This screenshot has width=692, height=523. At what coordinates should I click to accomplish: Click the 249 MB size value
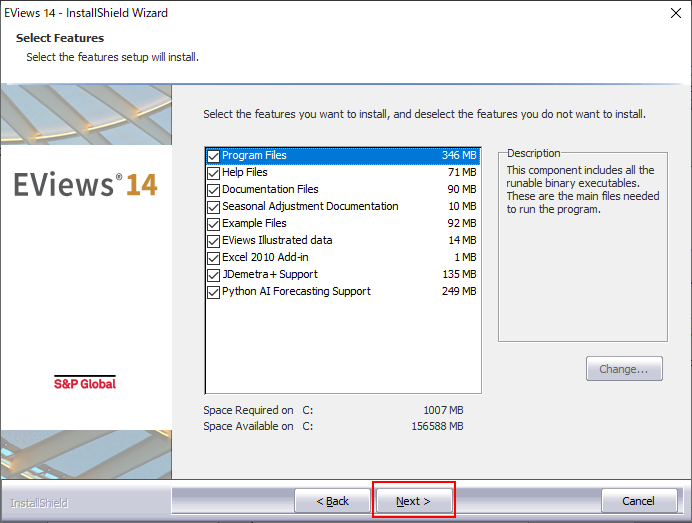459,291
